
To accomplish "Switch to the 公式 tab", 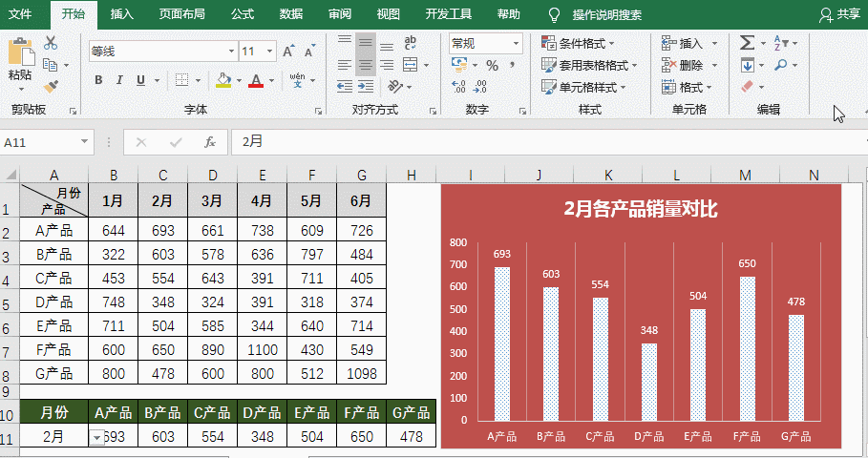I will click(x=242, y=13).
